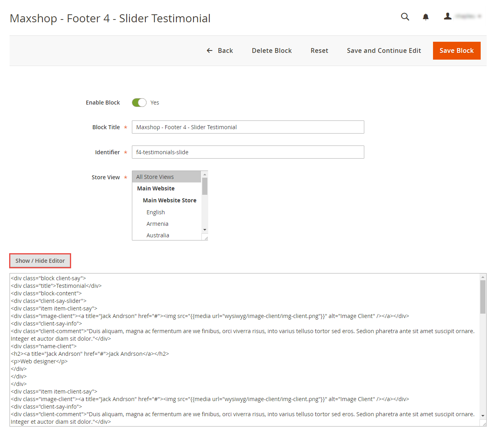Click Show / Hide Editor button

[x=40, y=261]
